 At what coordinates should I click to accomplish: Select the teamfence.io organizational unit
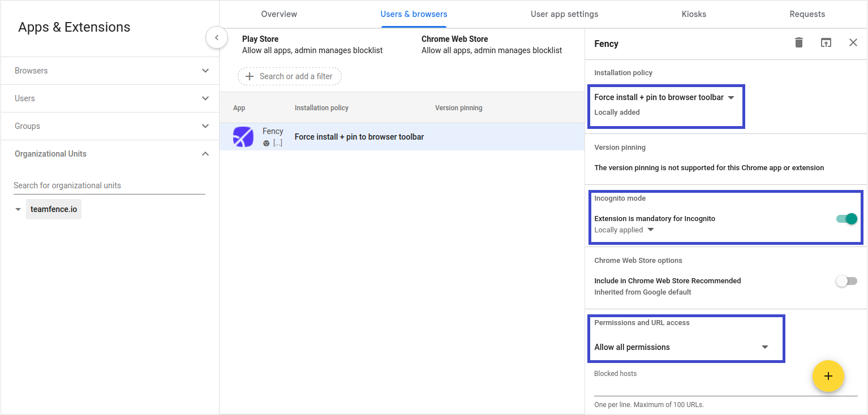pyautogui.click(x=53, y=209)
